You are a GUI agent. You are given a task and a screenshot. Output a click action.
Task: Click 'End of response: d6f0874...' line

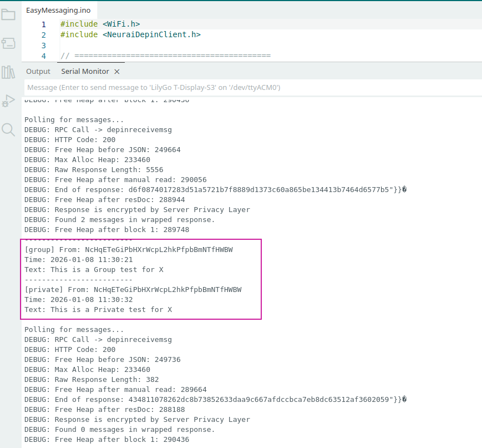coord(216,189)
